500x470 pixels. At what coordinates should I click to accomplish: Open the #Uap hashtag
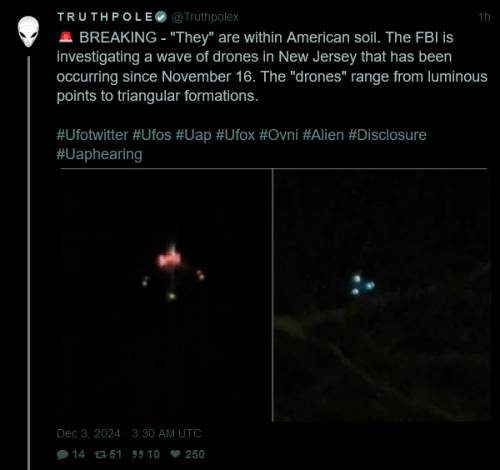tap(193, 135)
